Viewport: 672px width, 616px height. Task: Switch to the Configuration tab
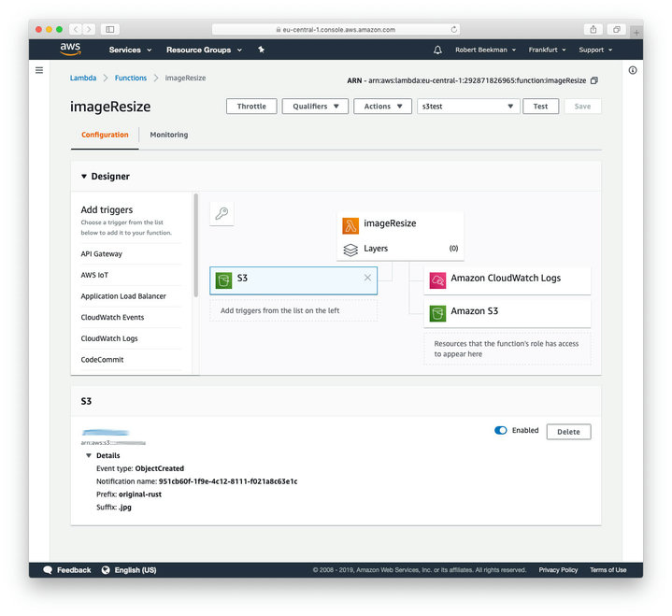[105, 135]
